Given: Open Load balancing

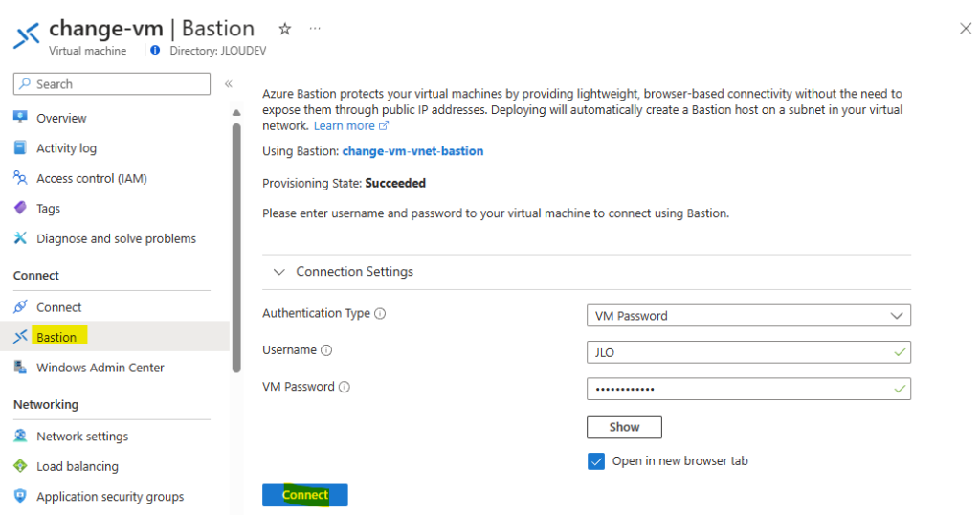Looking at the screenshot, I should pyautogui.click(x=77, y=466).
